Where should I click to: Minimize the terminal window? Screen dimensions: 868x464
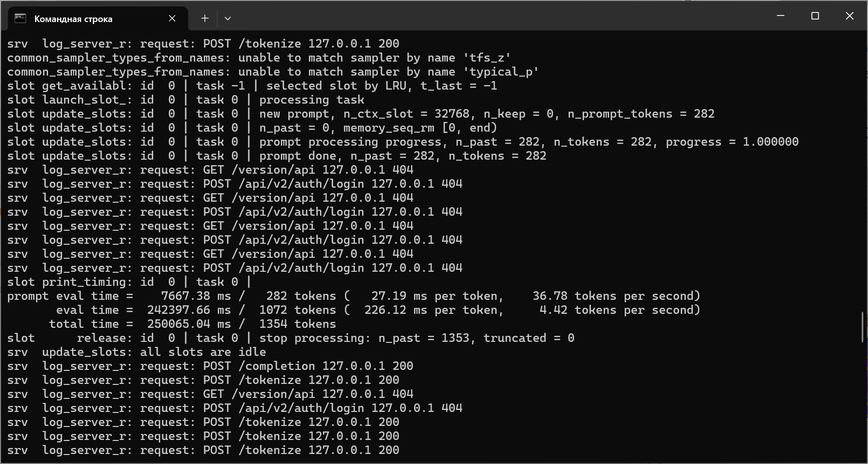pos(780,16)
